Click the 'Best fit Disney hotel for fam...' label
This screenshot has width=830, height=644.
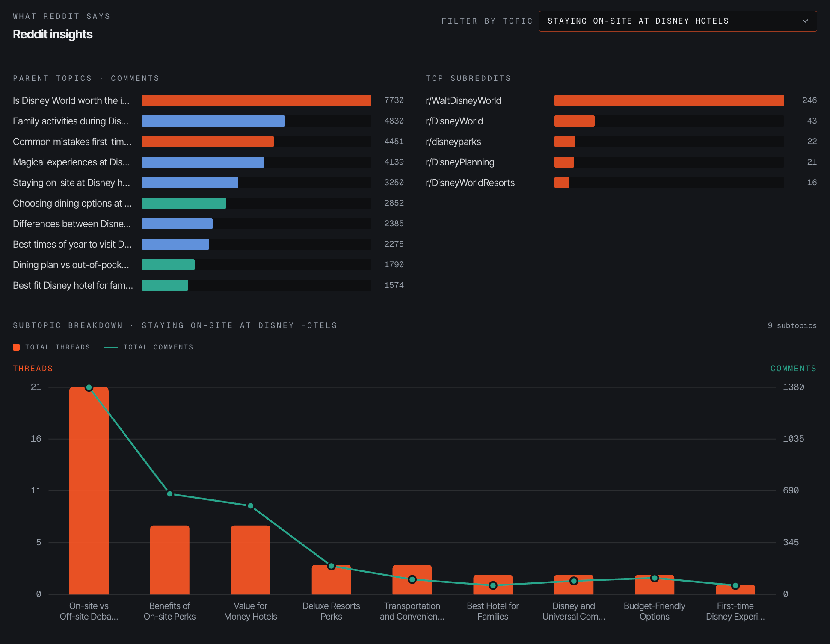click(x=73, y=285)
